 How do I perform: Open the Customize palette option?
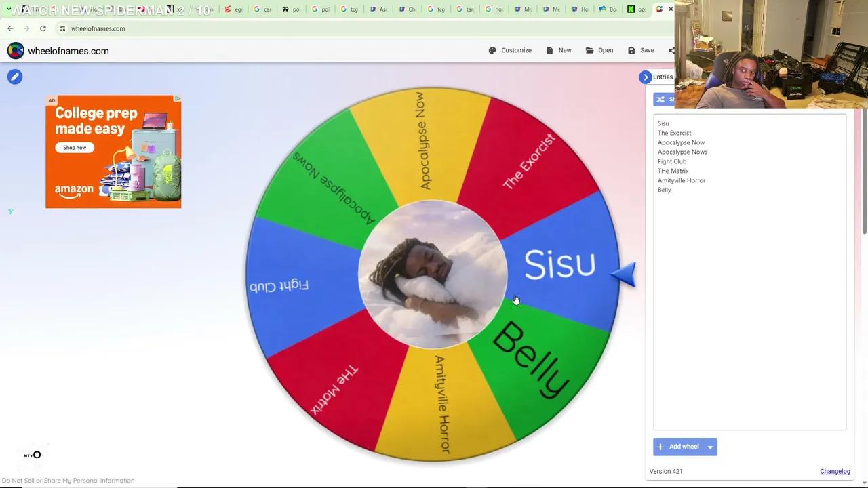[510, 50]
